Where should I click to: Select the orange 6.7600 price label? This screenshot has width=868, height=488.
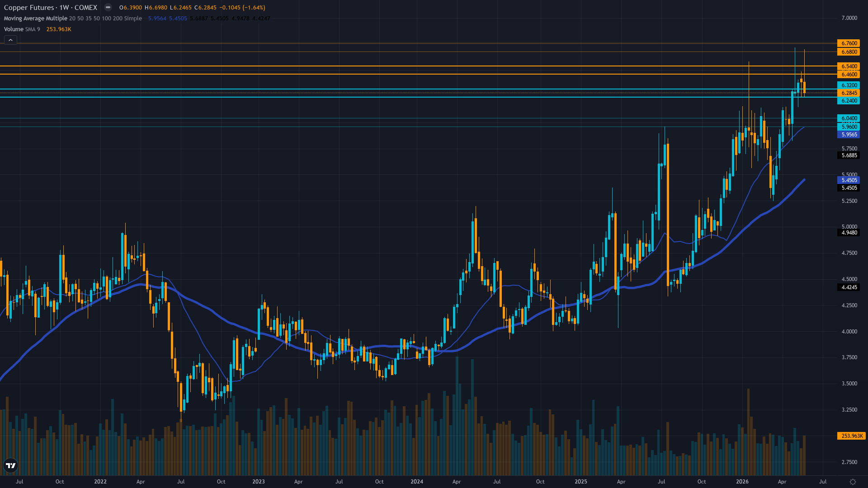(x=849, y=43)
